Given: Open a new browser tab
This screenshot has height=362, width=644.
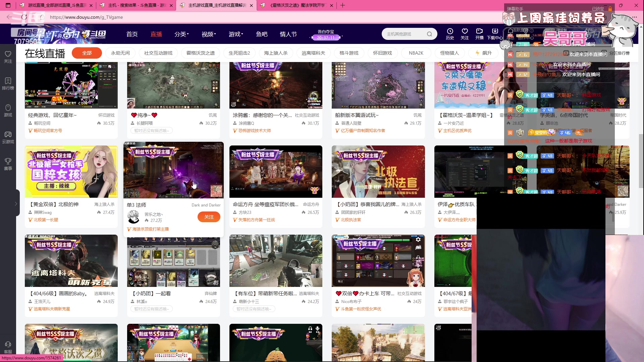Looking at the screenshot, I should [342, 5].
